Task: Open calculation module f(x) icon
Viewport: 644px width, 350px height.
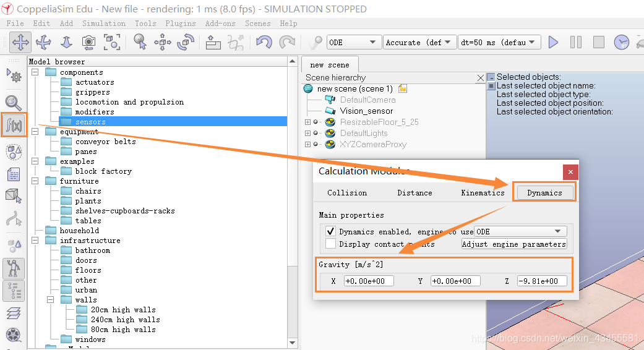Action: click(x=14, y=125)
